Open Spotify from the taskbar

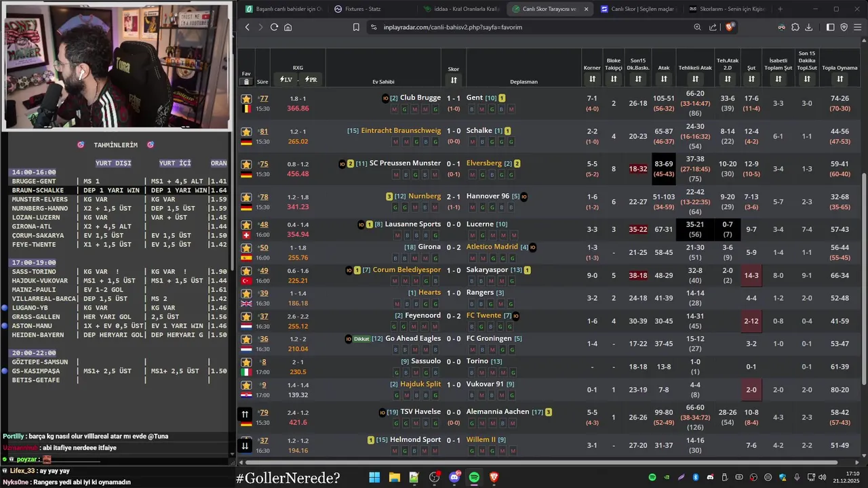(474, 478)
